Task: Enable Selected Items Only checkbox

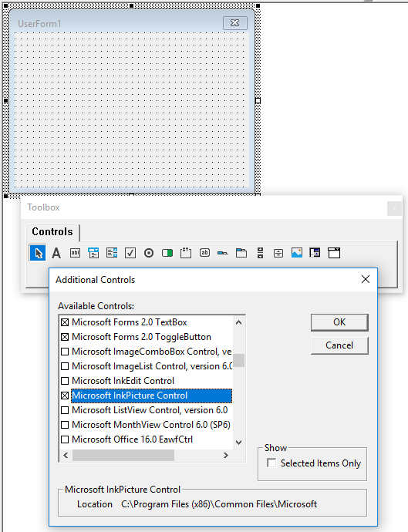Action: (x=271, y=463)
